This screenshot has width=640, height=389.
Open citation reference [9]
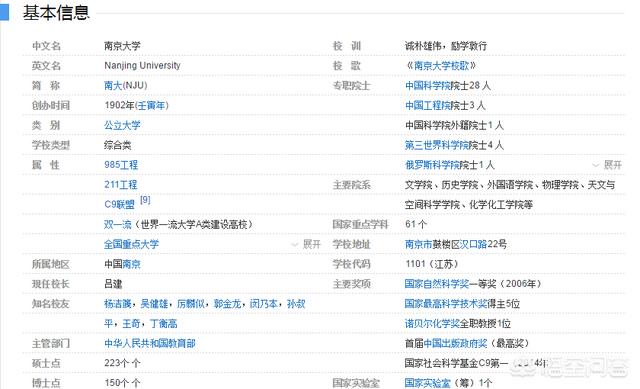click(x=145, y=200)
